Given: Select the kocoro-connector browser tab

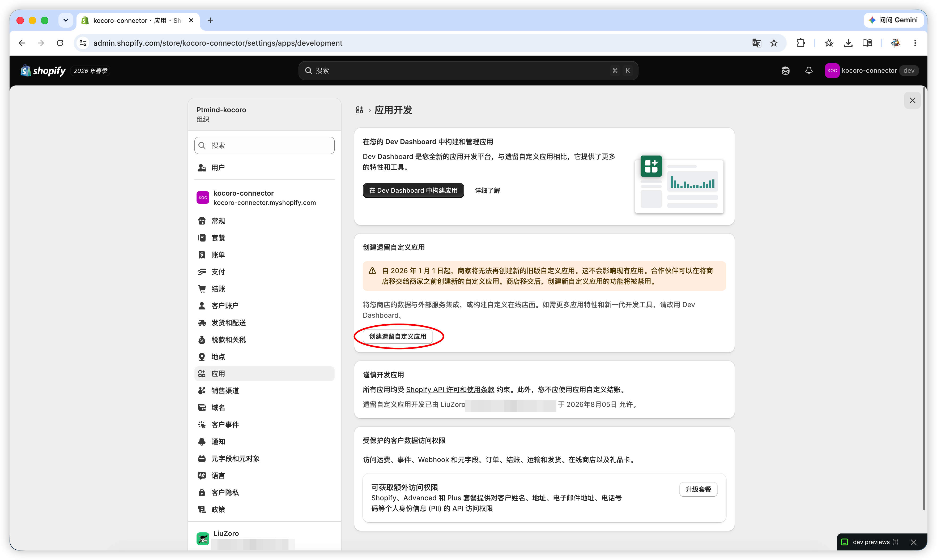Looking at the screenshot, I should [x=138, y=20].
